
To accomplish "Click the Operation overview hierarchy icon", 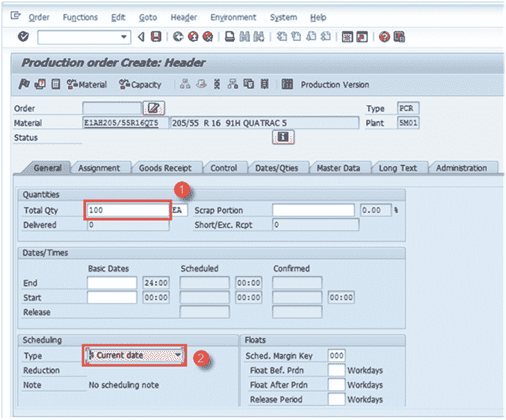I will (185, 84).
